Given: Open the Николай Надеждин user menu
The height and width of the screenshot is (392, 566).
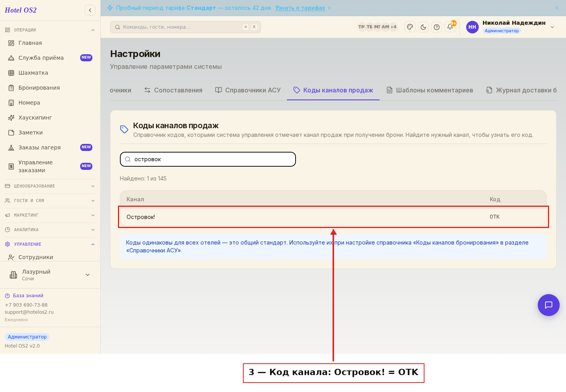Looking at the screenshot, I should click(x=510, y=27).
